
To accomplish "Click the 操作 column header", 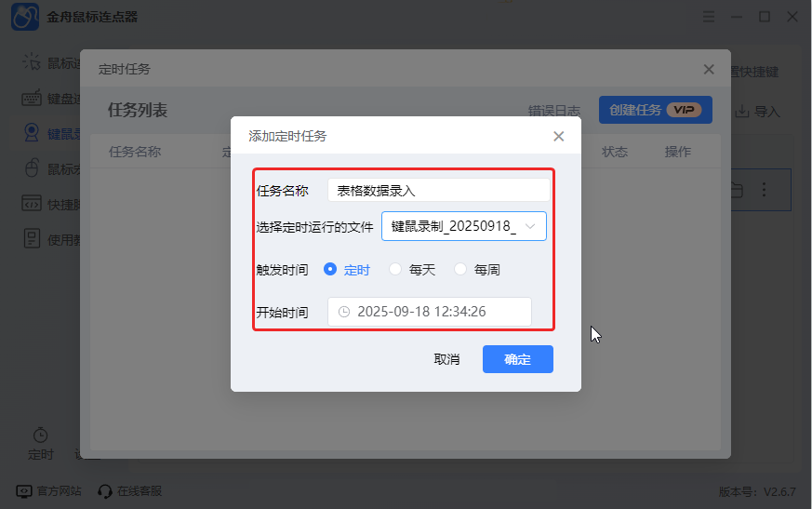I will click(678, 152).
